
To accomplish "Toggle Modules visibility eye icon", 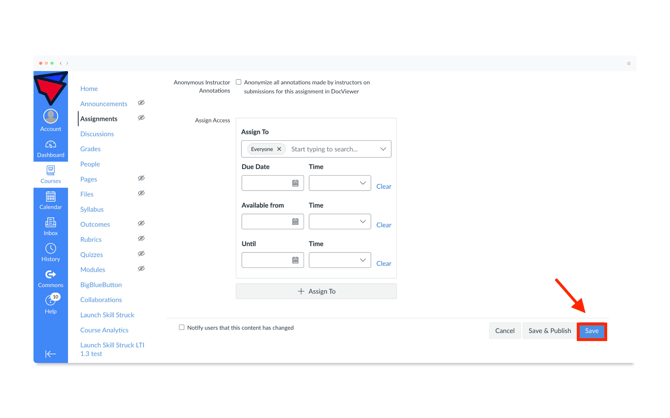I will [141, 268].
